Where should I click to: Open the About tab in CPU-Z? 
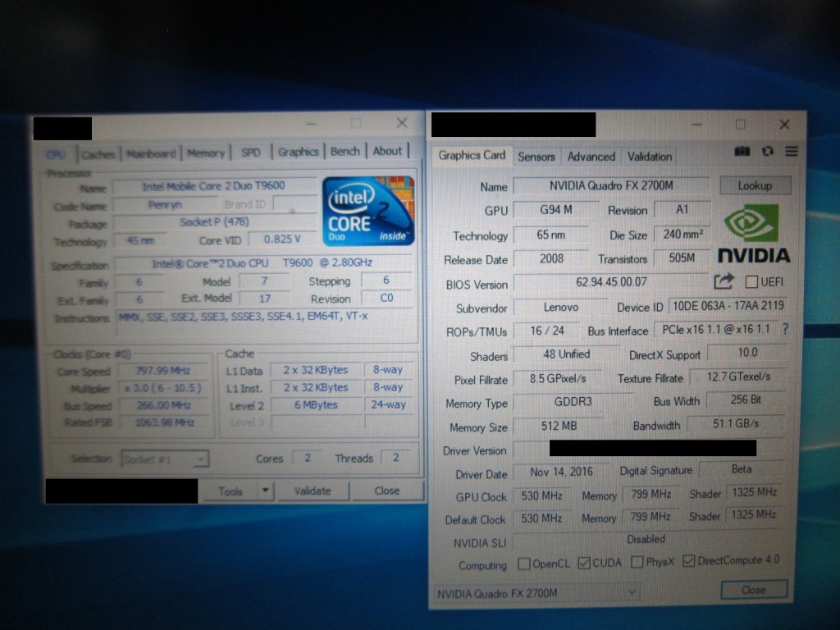point(387,151)
